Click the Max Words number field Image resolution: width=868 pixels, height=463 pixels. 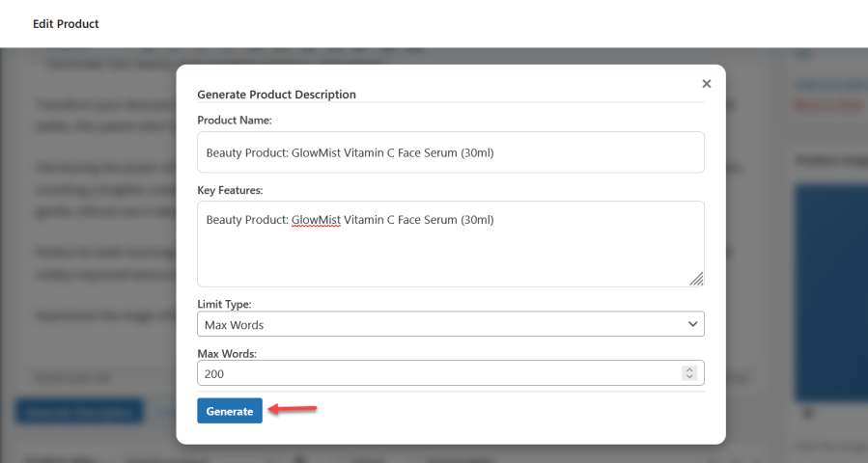click(x=451, y=373)
